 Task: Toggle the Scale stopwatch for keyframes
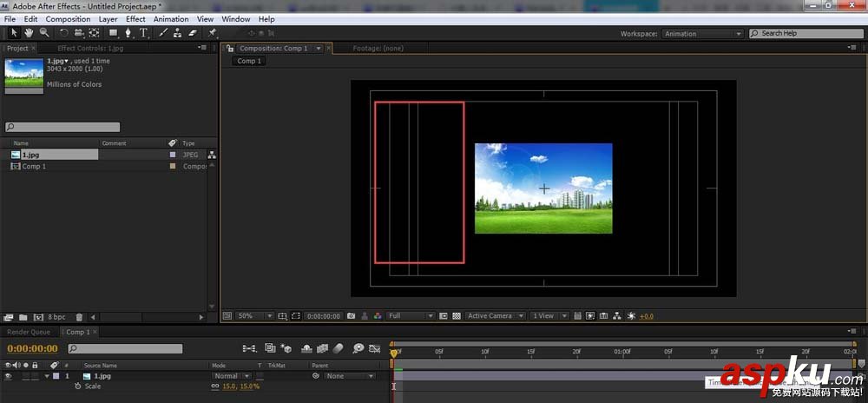click(77, 386)
